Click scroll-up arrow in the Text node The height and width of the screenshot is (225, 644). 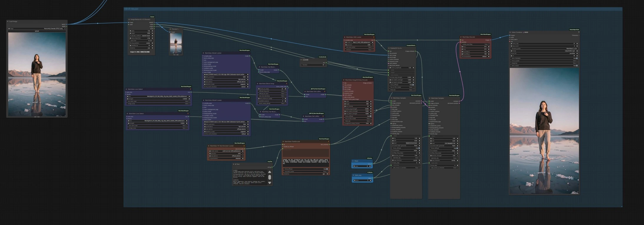pyautogui.click(x=269, y=172)
